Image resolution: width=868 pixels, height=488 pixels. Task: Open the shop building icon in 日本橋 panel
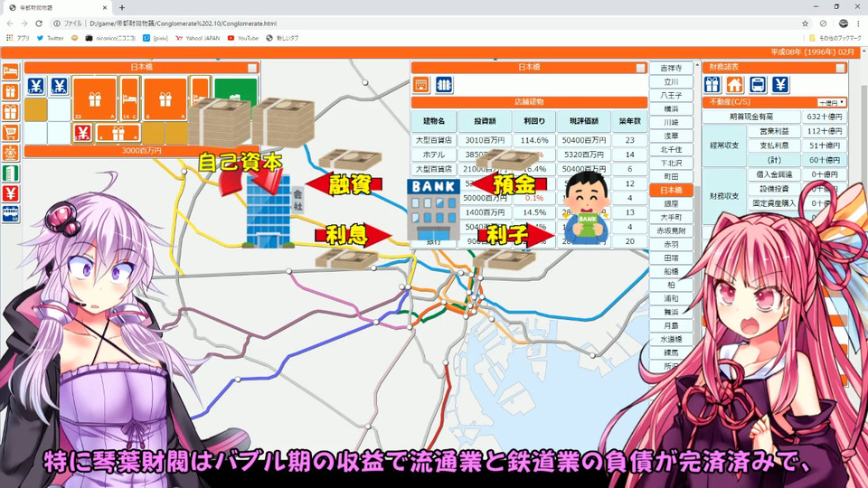(x=421, y=85)
